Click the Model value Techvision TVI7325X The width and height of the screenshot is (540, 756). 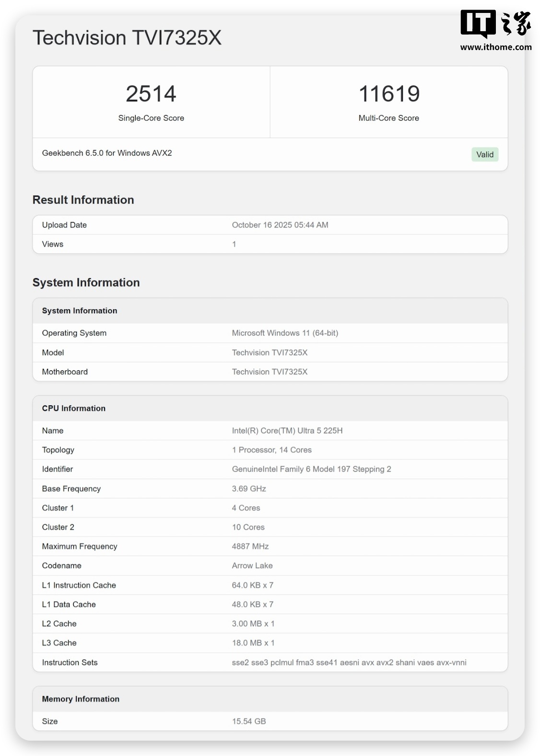(x=270, y=353)
